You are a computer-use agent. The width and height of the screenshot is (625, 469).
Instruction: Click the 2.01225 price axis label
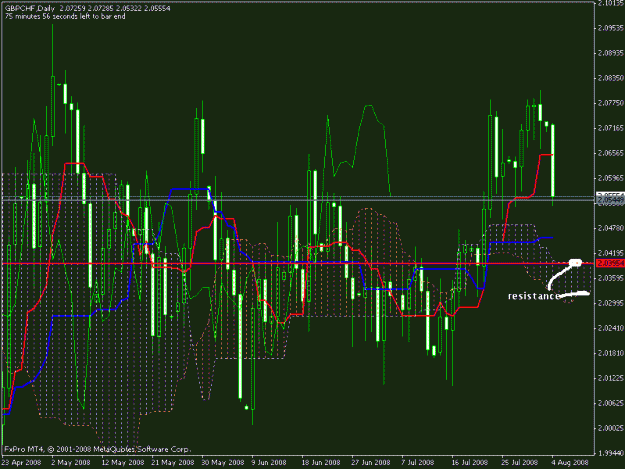coord(611,378)
